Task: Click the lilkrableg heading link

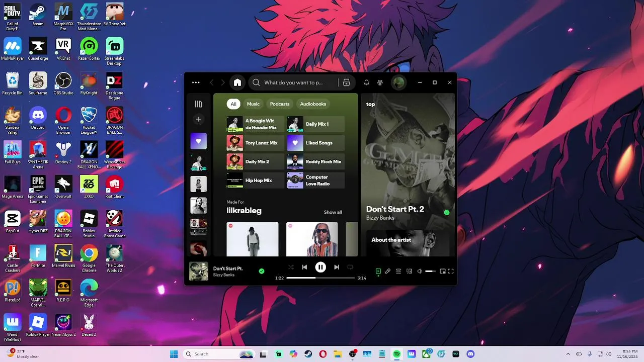Action: (x=244, y=211)
